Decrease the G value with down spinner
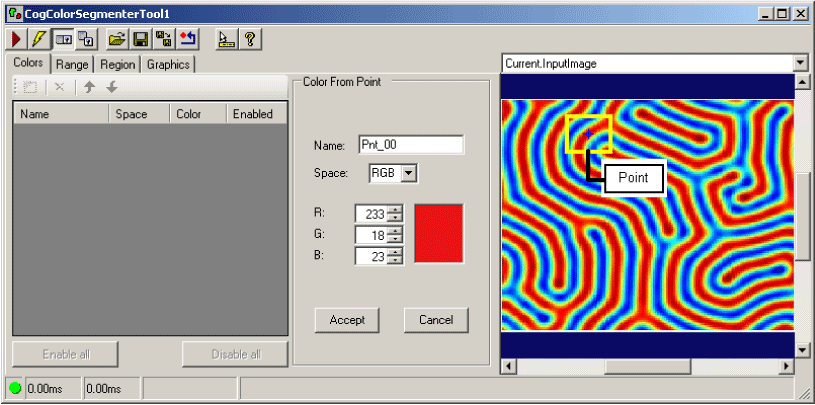815x405 pixels. (x=396, y=239)
